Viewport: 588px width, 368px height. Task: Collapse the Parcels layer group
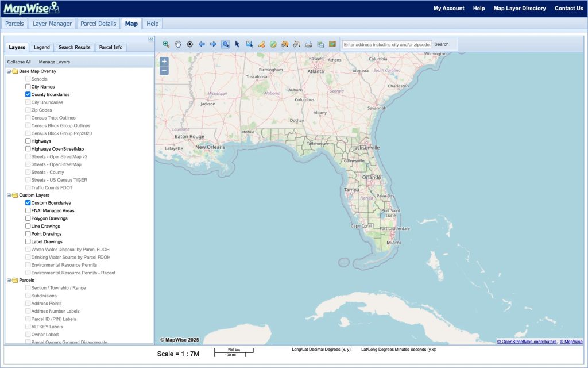point(9,280)
